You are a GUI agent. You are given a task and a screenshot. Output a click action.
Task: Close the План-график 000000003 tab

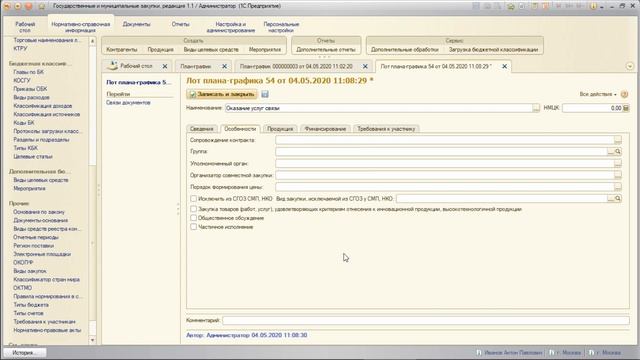tap(365, 66)
